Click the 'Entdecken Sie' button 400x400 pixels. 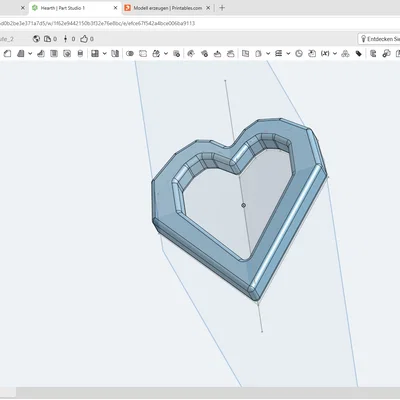click(x=379, y=39)
